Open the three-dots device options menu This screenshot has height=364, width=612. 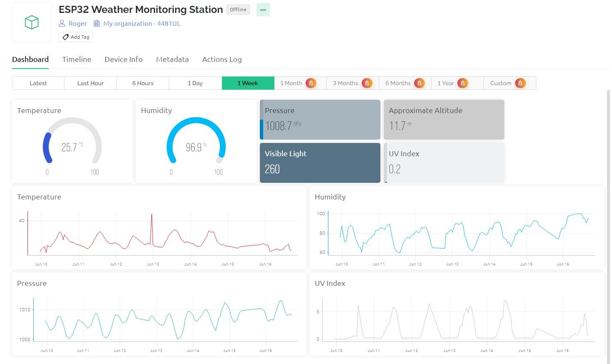(x=263, y=10)
